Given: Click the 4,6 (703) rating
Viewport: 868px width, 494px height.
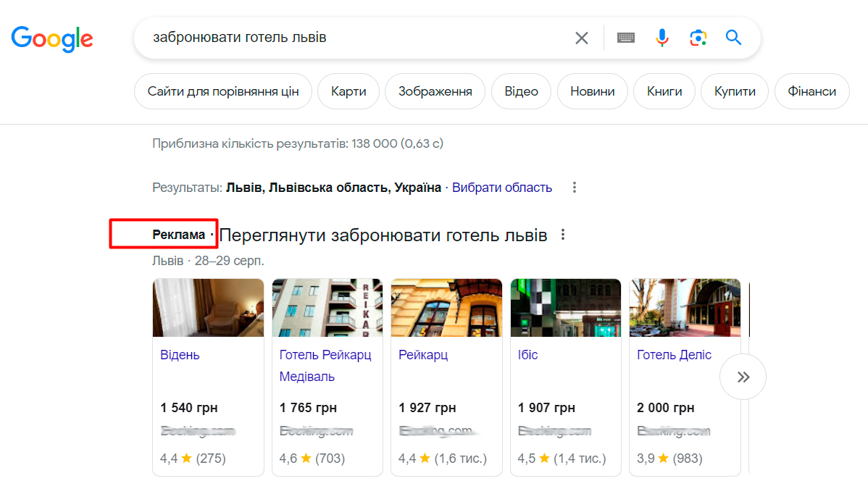Looking at the screenshot, I should [x=312, y=458].
